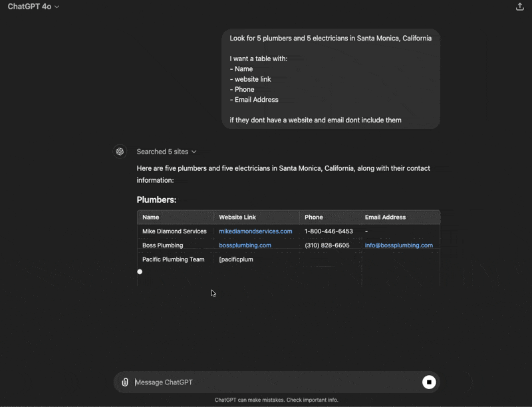Screen dimensions: 532x407
Task: Click the Email Address column header
Action: coord(385,217)
